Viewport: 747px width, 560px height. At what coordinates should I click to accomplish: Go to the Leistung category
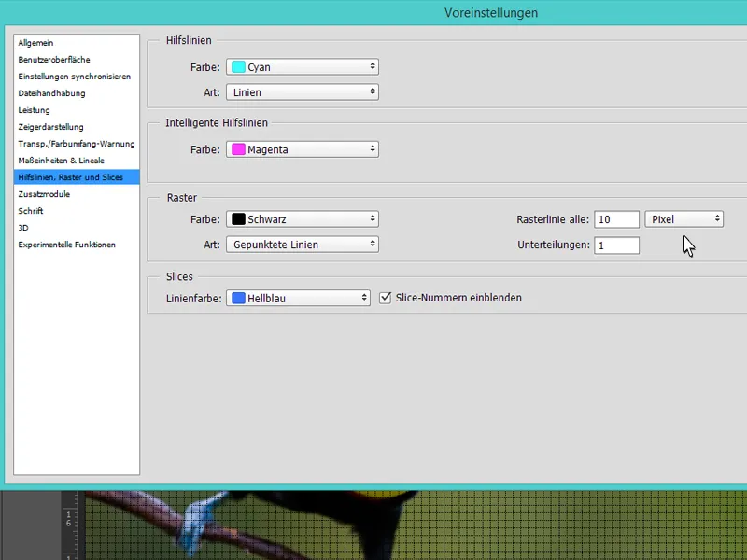pos(34,110)
